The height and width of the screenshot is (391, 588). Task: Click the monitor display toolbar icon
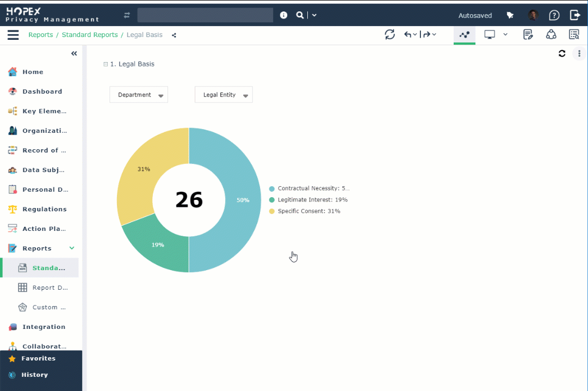pos(490,34)
